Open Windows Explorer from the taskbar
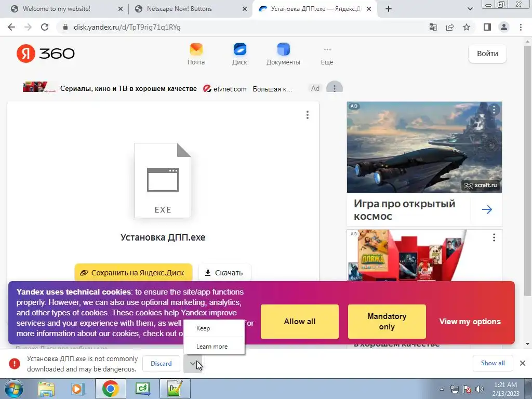 click(x=46, y=389)
